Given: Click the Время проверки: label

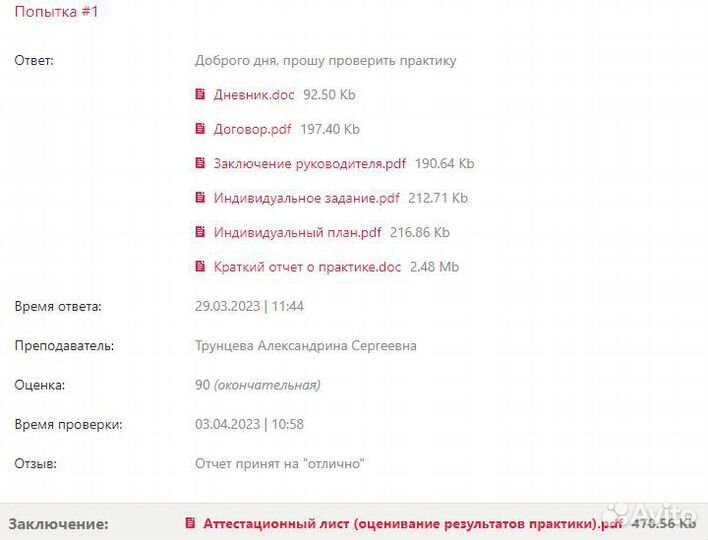Looking at the screenshot, I should 68,424.
